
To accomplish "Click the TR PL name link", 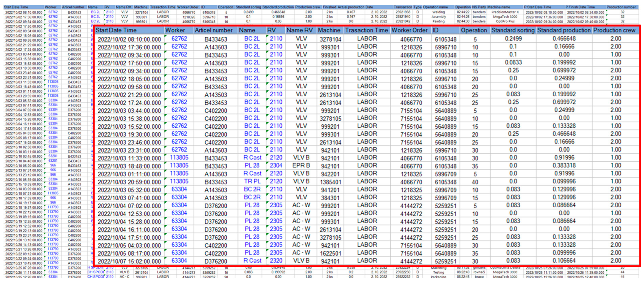I will [x=252, y=181].
